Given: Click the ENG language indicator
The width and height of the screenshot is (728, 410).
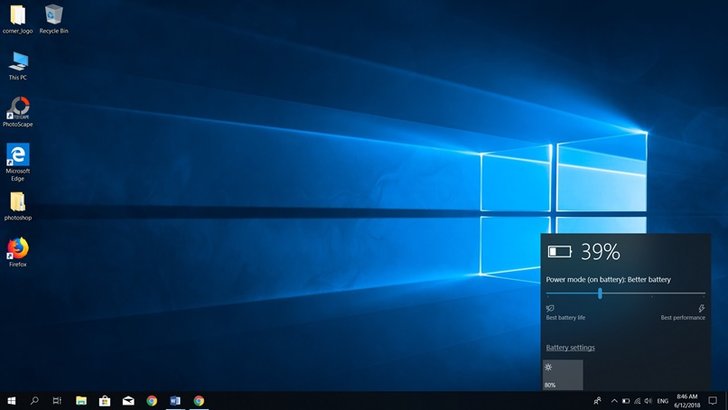Looking at the screenshot, I should [x=663, y=401].
